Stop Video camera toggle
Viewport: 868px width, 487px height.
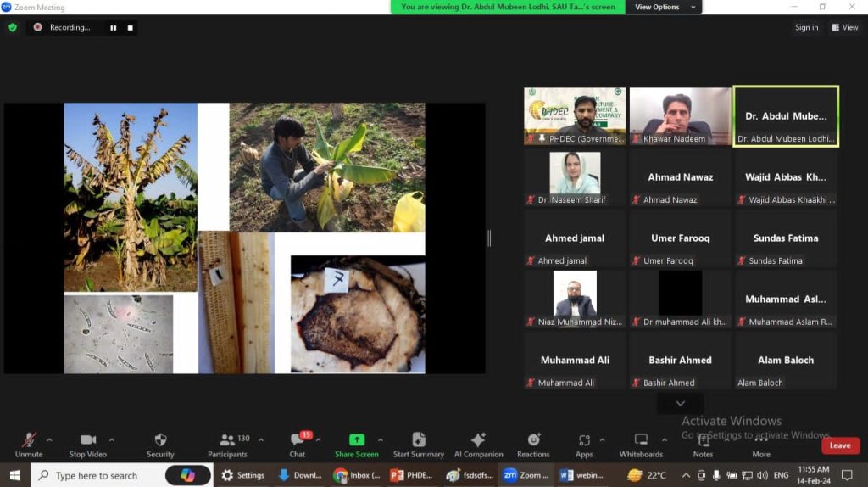(x=88, y=440)
